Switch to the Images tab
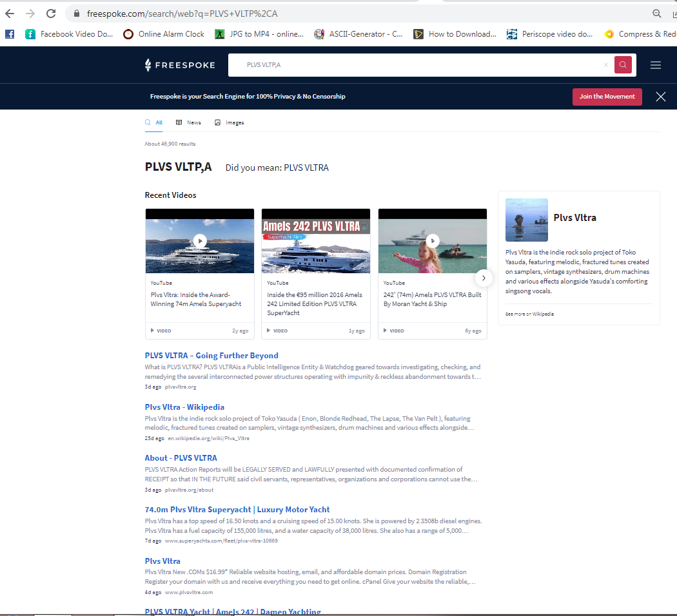This screenshot has height=616, width=677. (x=230, y=122)
